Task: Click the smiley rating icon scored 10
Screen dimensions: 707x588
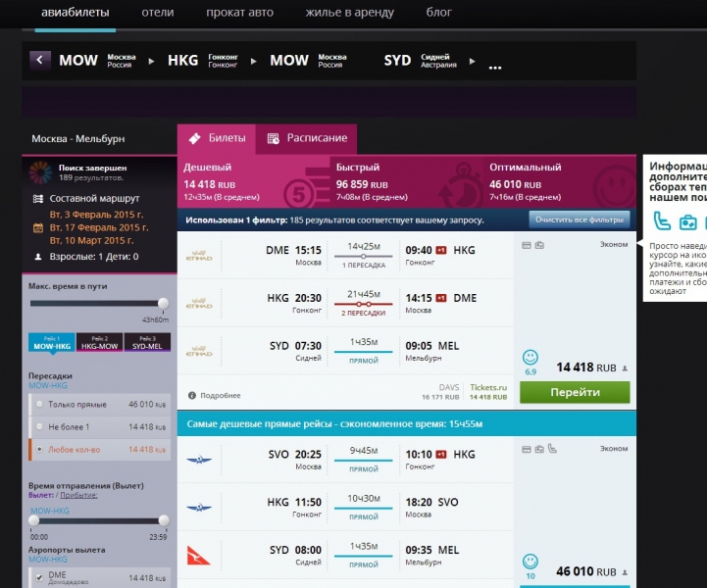Action: (x=530, y=562)
